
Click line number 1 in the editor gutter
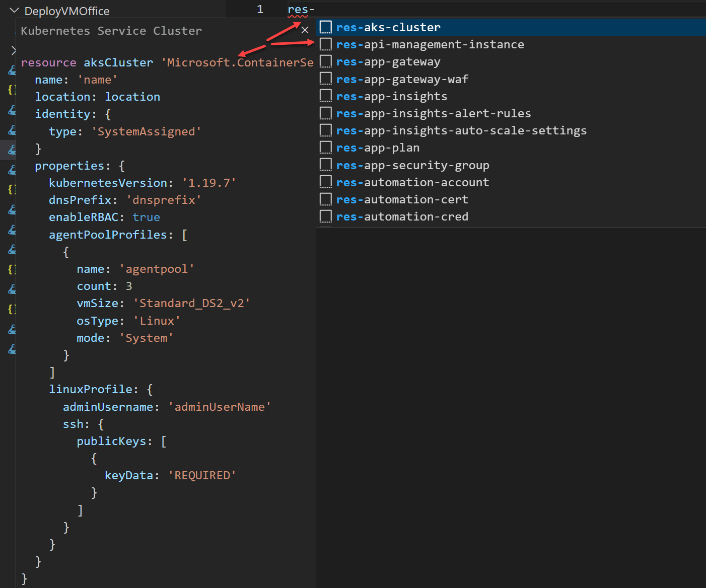point(260,10)
